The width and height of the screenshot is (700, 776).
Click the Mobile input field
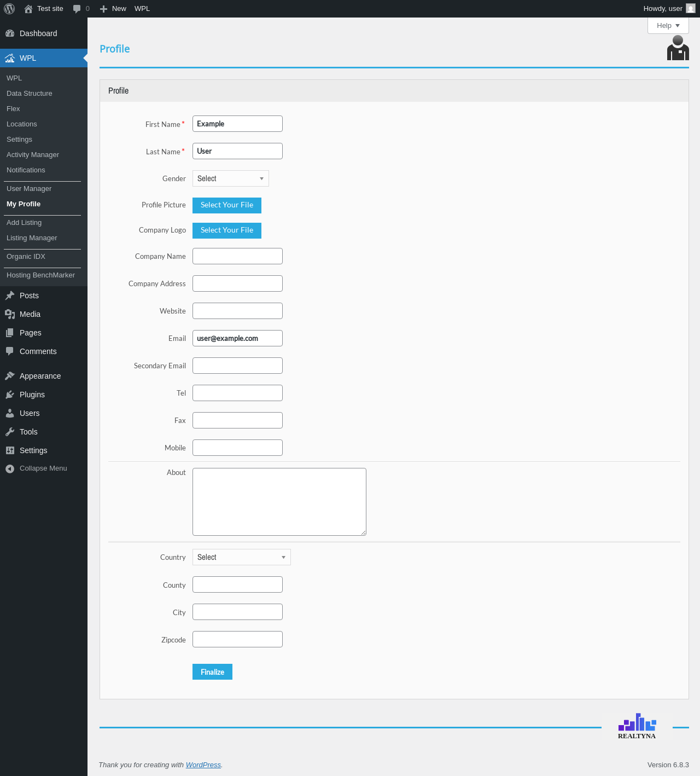(x=237, y=448)
